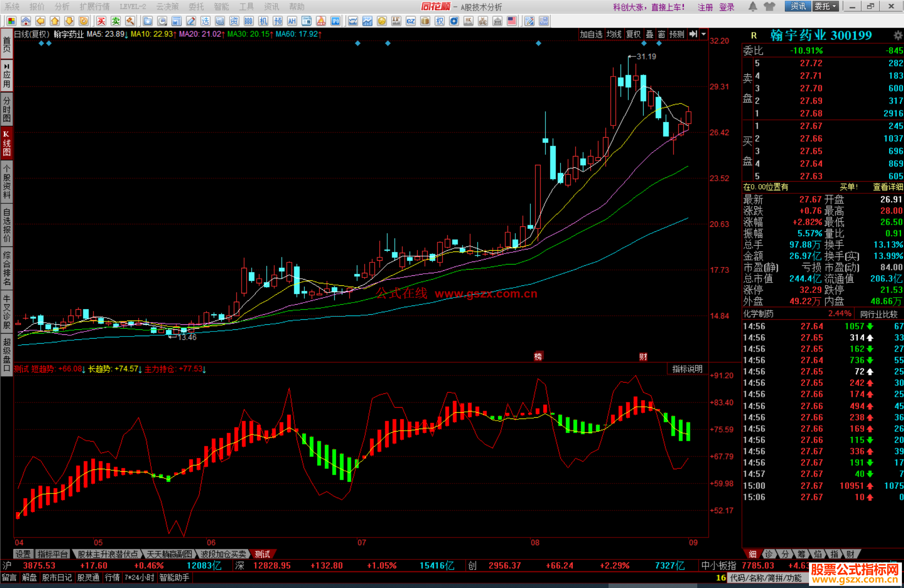Click the green 卖 sell toolbar icon
Screen dimensions: 904x588
click(x=116, y=21)
